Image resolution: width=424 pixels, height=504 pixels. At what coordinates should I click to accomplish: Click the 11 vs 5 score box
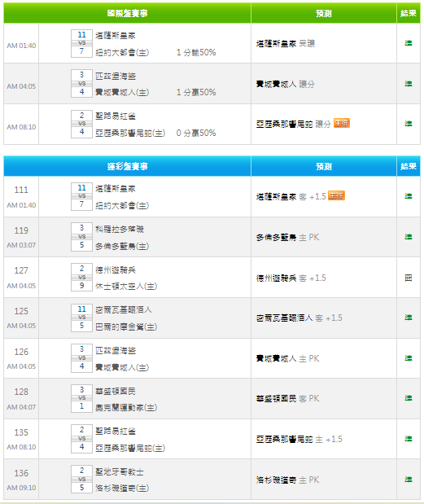[x=81, y=318]
